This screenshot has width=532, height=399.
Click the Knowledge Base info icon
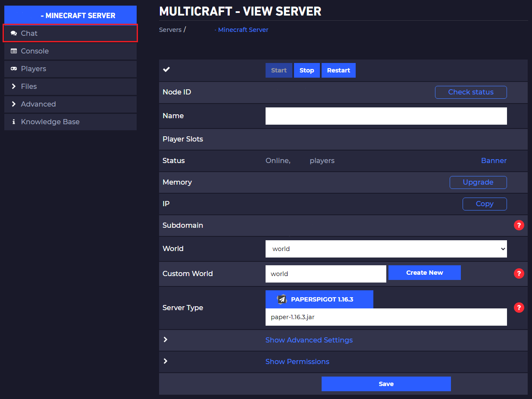[x=14, y=122]
